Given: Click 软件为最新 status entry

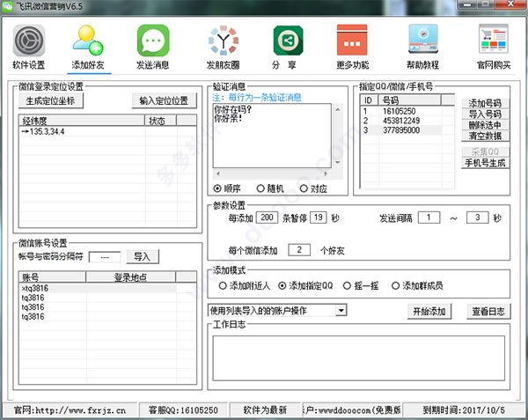Looking at the screenshot, I should [265, 410].
